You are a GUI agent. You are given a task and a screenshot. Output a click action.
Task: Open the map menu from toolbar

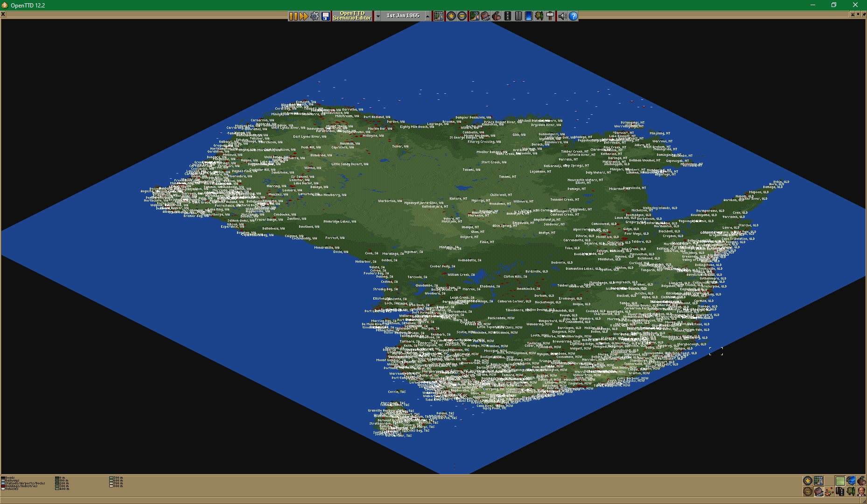tap(439, 16)
